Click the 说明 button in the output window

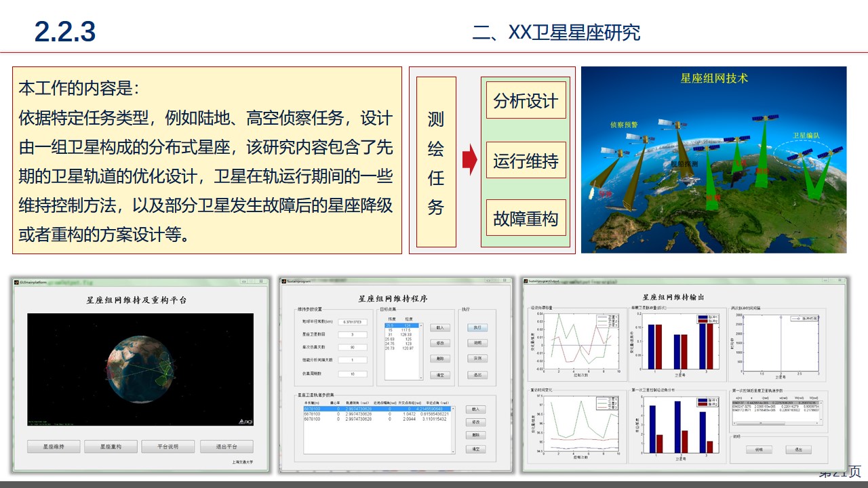(758, 449)
